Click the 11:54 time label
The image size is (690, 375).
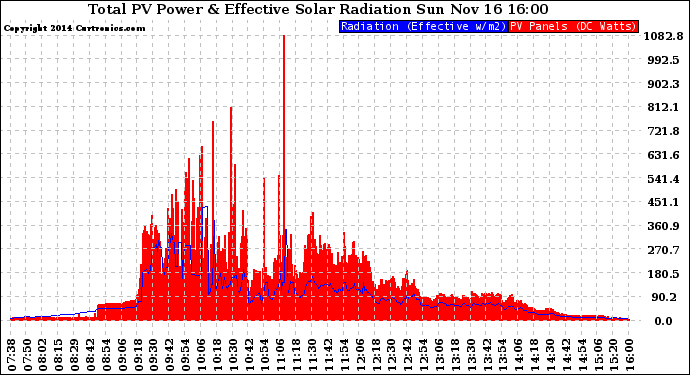[x=345, y=355]
